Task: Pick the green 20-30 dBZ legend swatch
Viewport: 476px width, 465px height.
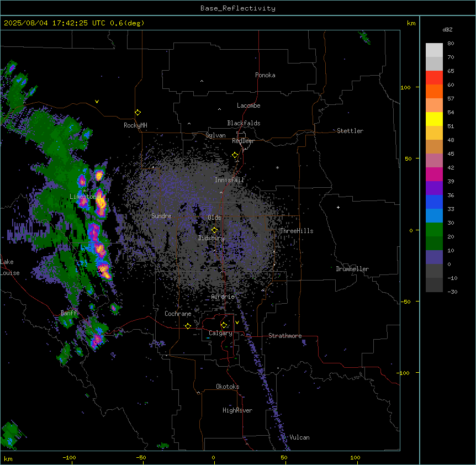Action: [x=434, y=230]
